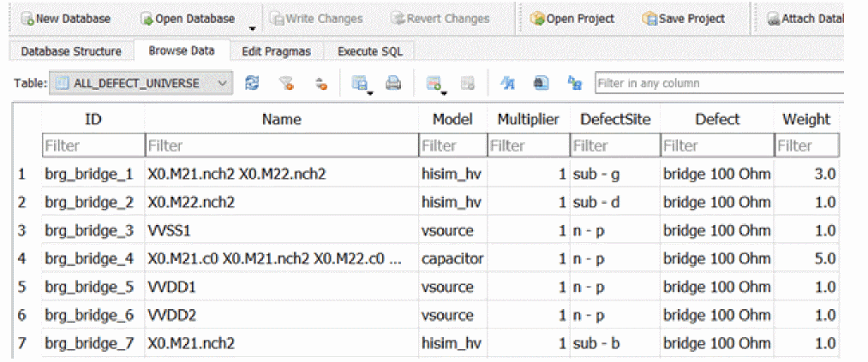
Task: Click the conditional format text icon
Action: (x=507, y=83)
